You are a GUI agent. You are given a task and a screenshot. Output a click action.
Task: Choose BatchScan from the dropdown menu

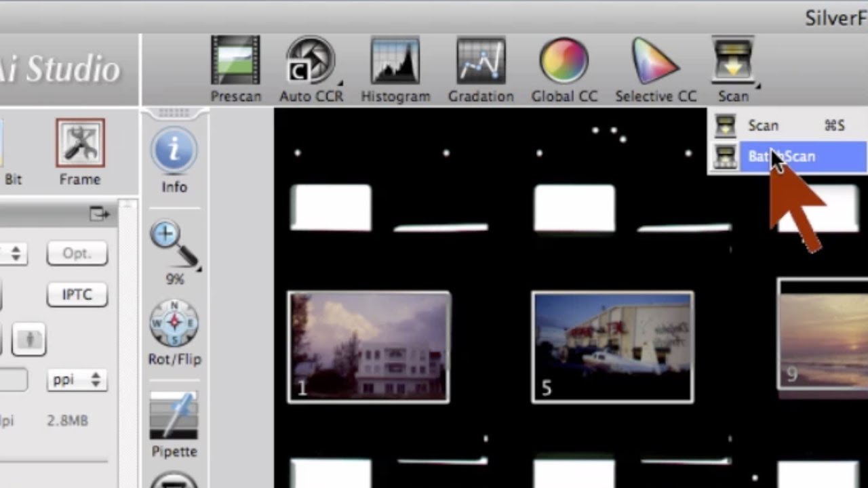788,157
